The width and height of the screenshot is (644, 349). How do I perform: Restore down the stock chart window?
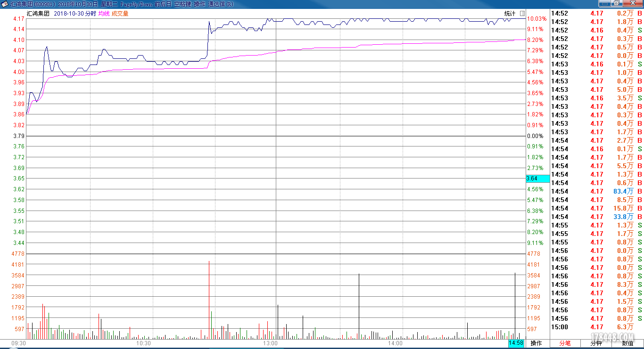(617, 4)
